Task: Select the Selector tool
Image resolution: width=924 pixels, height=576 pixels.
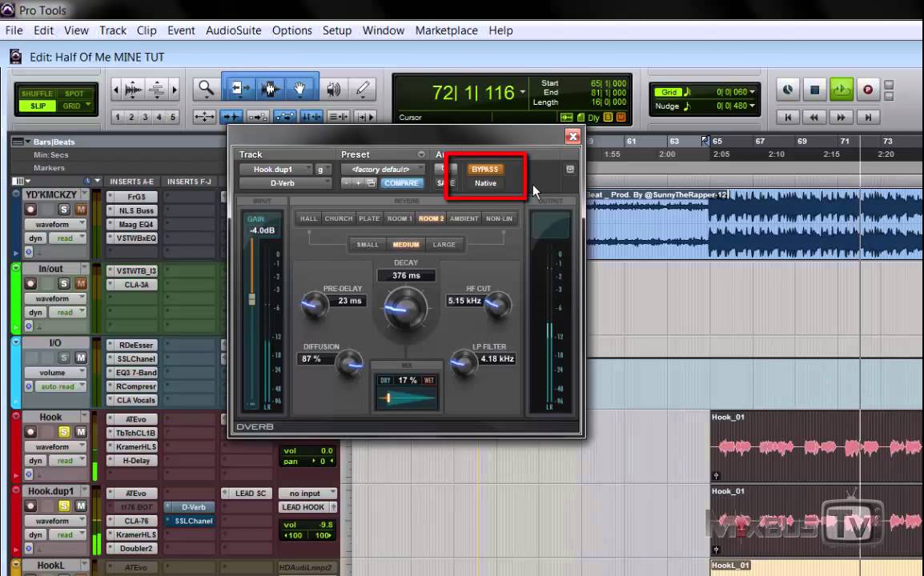Action: click(270, 89)
